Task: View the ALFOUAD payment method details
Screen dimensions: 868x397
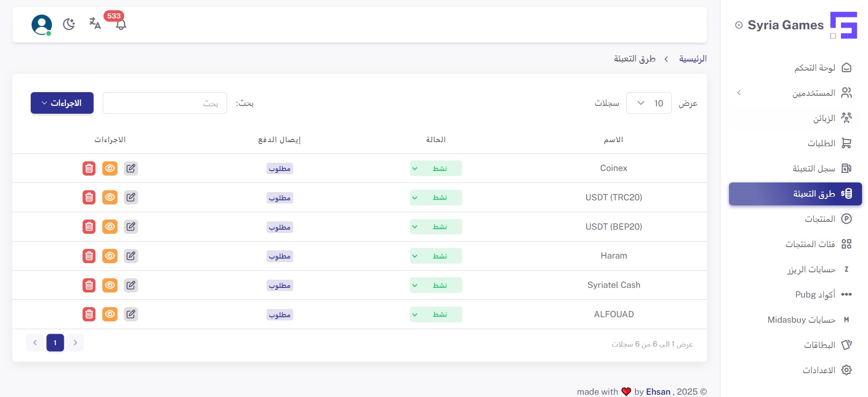Action: pyautogui.click(x=110, y=314)
